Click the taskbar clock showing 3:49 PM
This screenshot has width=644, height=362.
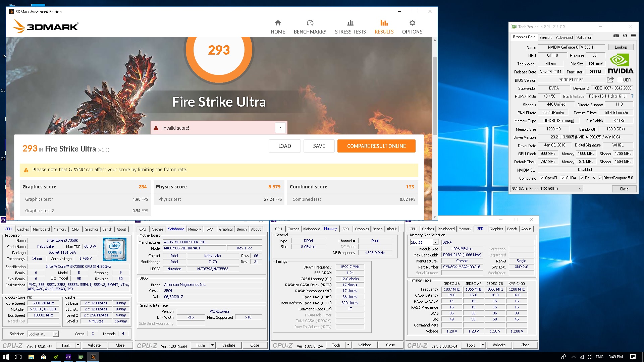pyautogui.click(x=615, y=357)
